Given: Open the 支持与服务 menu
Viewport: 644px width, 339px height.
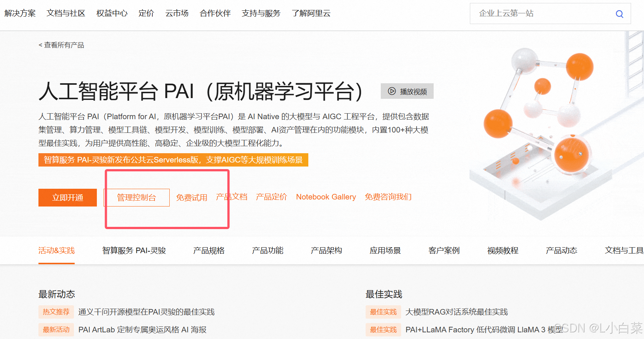Looking at the screenshot, I should [x=261, y=13].
